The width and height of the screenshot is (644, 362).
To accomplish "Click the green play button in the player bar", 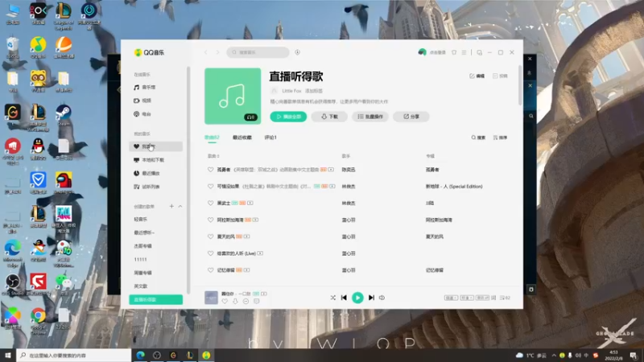I will coord(357,298).
